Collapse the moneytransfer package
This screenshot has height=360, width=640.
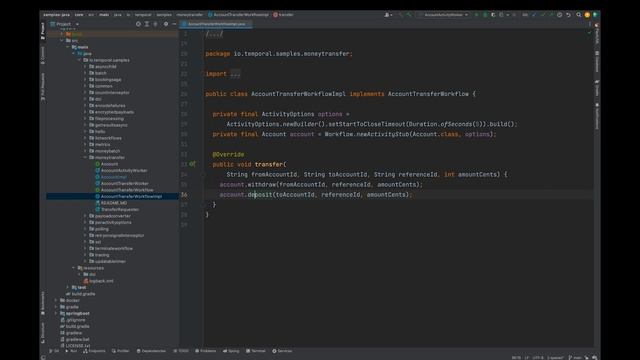[x=85, y=158]
